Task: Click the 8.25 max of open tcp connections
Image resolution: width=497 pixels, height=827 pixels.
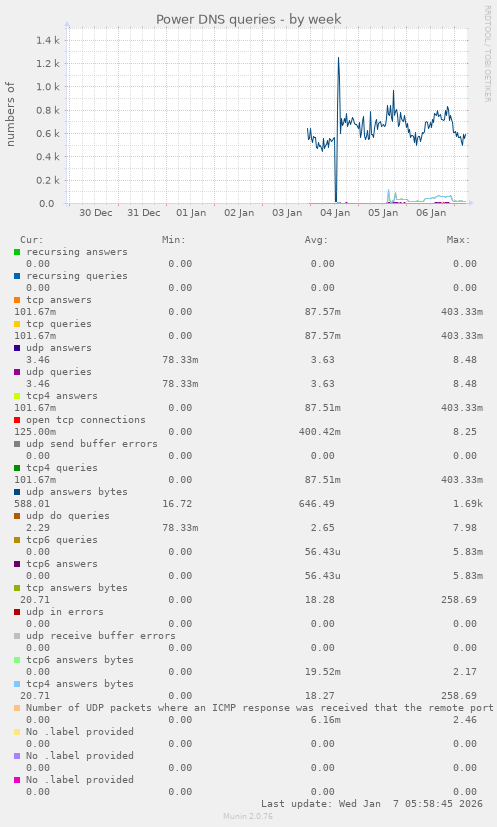Action: click(465, 432)
